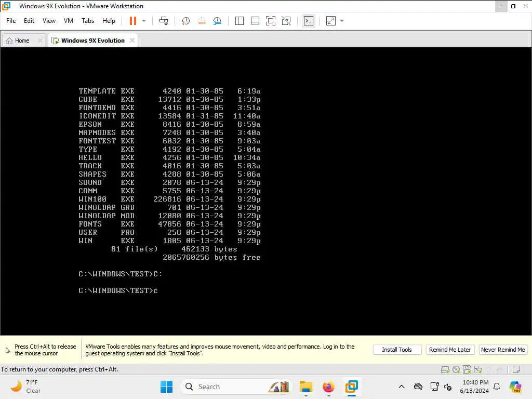Close the Home tab
This screenshot has height=399, width=532.
pos(40,41)
